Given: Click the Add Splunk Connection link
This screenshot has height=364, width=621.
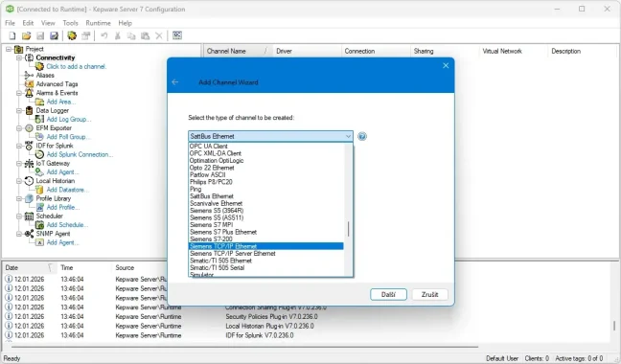Looking at the screenshot, I should point(80,155).
